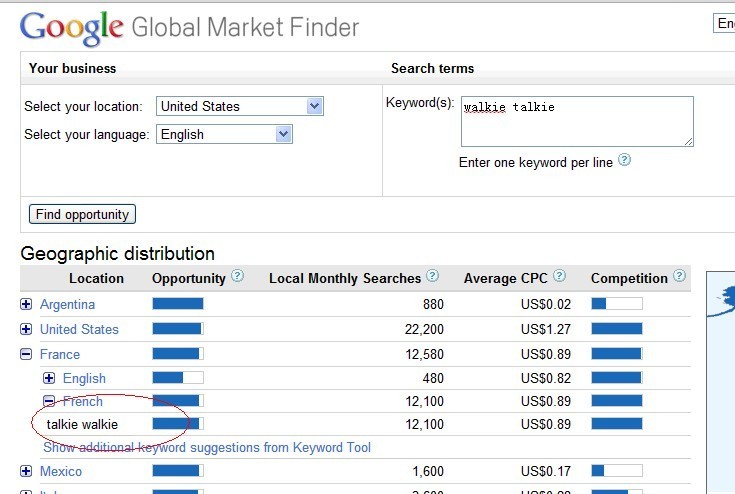Click the US$0.02 CPC value
The height and width of the screenshot is (494, 735).
click(546, 305)
